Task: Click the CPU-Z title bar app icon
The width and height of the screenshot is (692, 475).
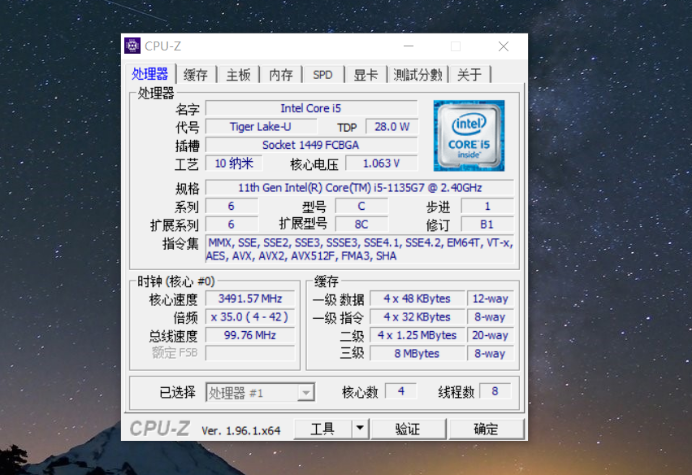Action: coord(132,46)
